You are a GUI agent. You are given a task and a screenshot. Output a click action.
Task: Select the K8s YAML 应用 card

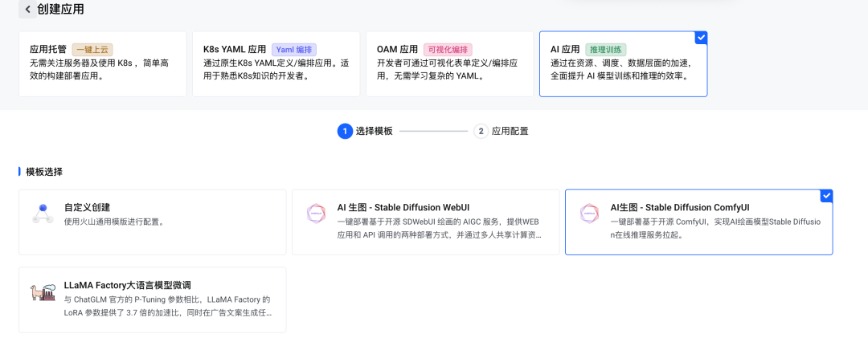coord(276,64)
